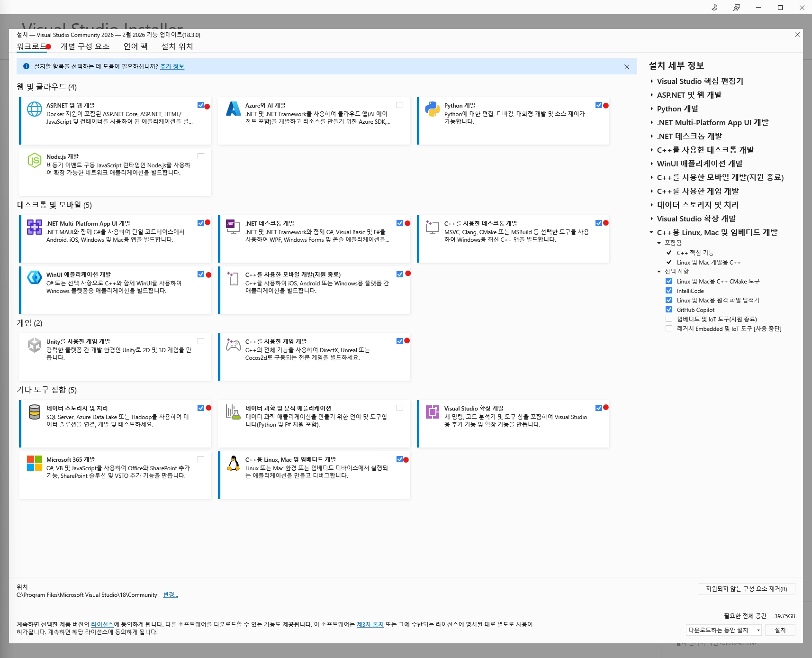812x658 pixels.
Task: Open the 제3자 통지 link
Action: point(370,625)
